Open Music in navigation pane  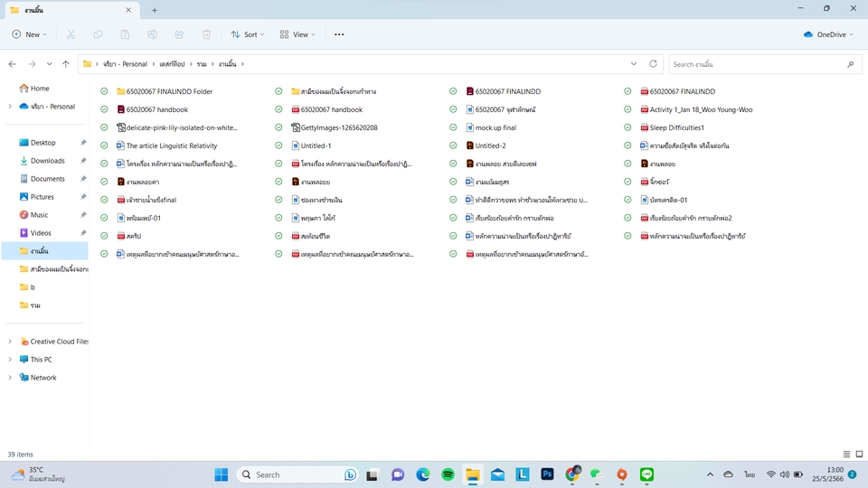point(39,215)
